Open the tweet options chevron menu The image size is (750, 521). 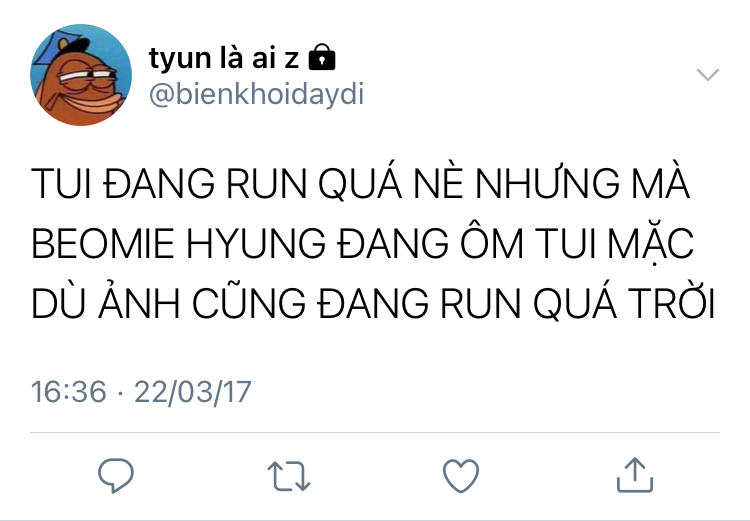pyautogui.click(x=708, y=75)
